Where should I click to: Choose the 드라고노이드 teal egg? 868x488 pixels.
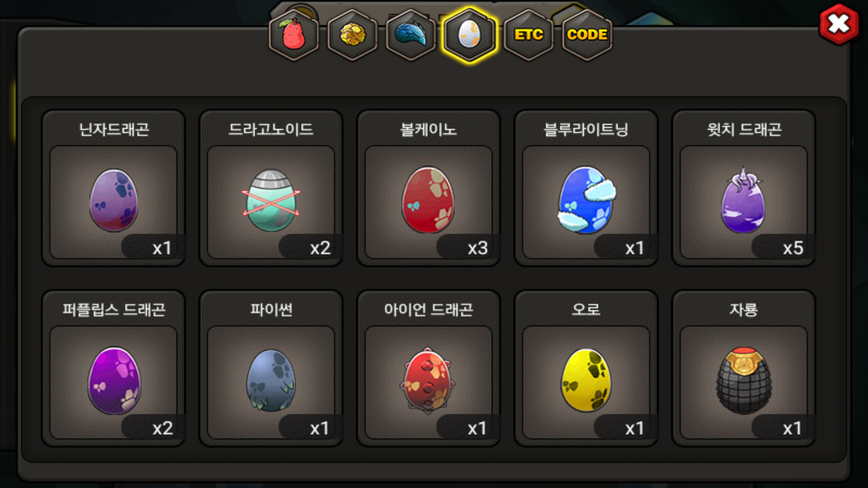tap(271, 201)
